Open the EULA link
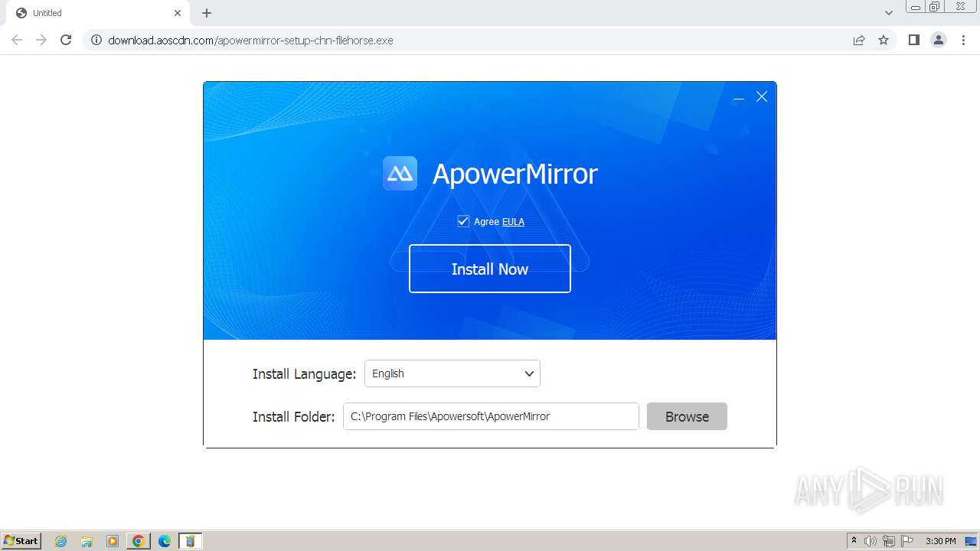 (513, 222)
